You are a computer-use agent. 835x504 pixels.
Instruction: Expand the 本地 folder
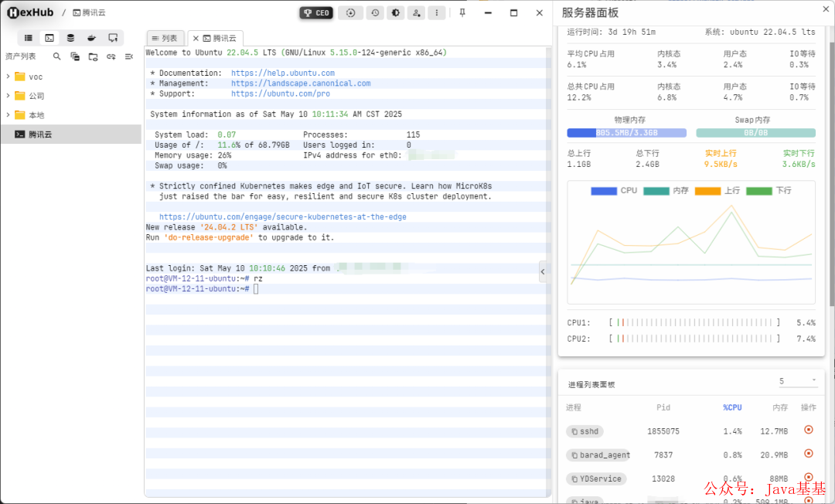8,115
